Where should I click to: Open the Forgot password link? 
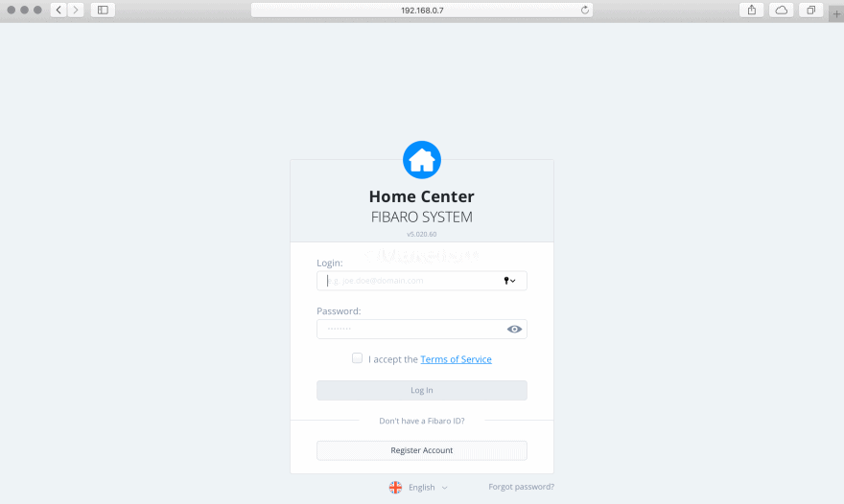(521, 487)
